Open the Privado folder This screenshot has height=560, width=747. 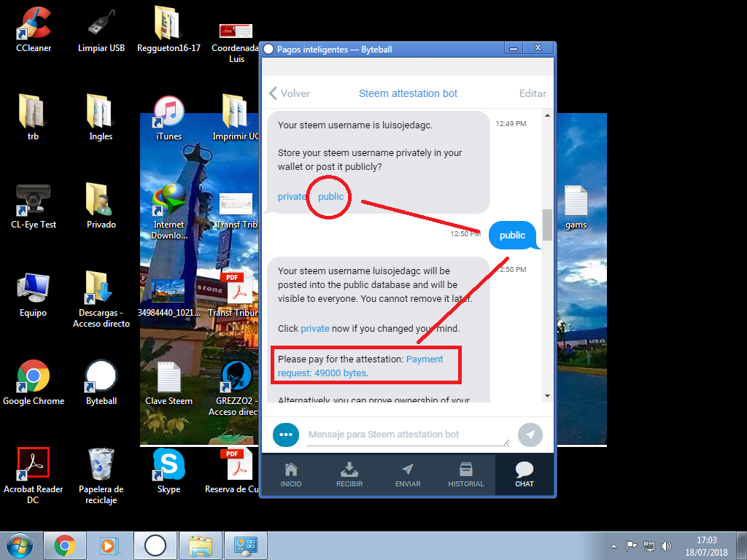pos(101,206)
